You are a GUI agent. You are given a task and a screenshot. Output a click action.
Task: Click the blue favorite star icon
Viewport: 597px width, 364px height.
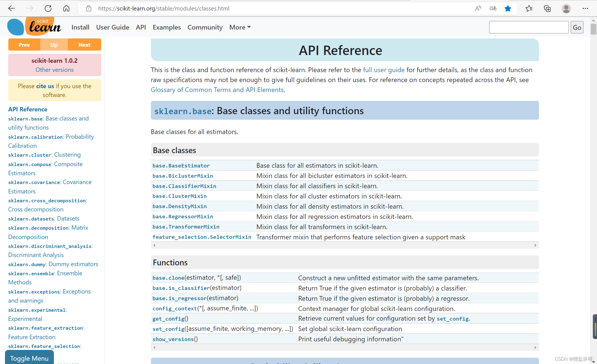[x=508, y=9]
